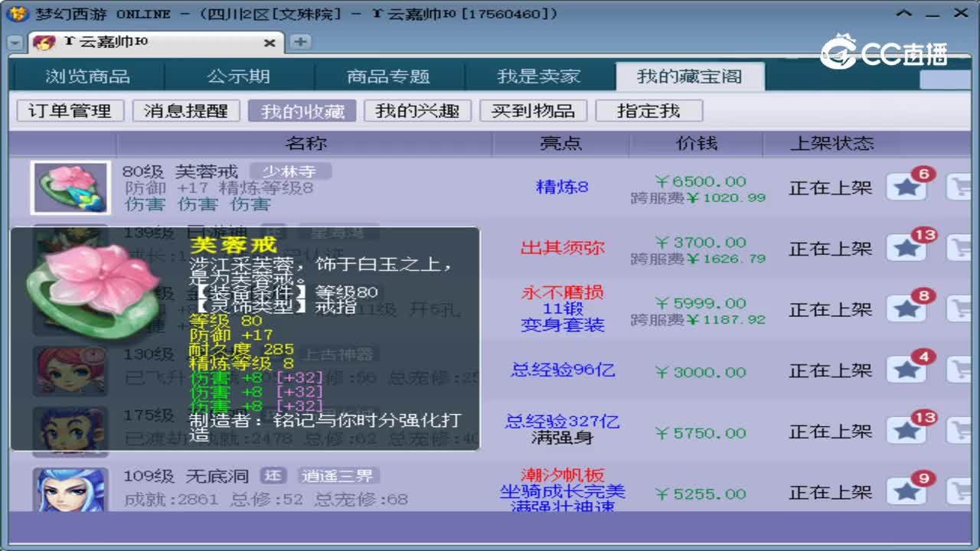Click 109级 无底洞 item name

(186, 476)
